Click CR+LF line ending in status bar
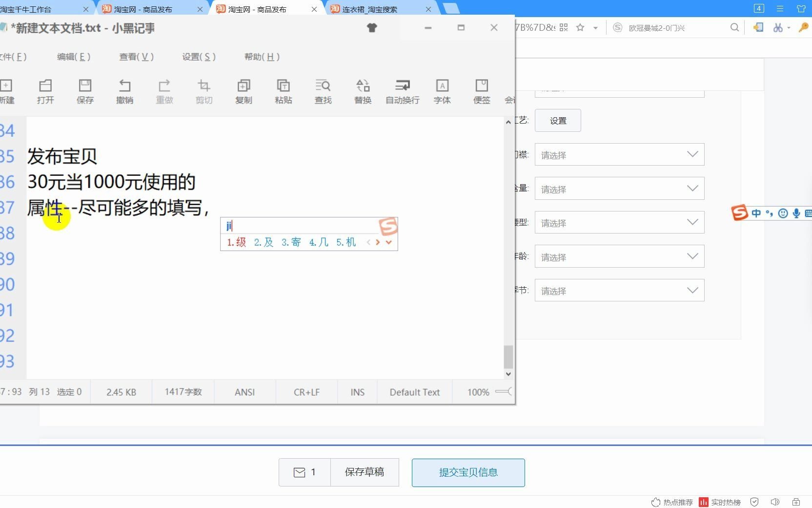The width and height of the screenshot is (812, 508). pyautogui.click(x=306, y=392)
